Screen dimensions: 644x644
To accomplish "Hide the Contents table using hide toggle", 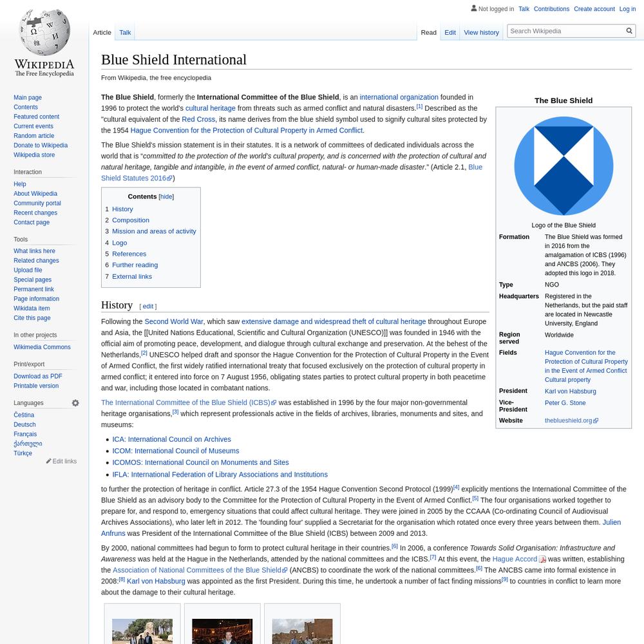I will point(166,196).
